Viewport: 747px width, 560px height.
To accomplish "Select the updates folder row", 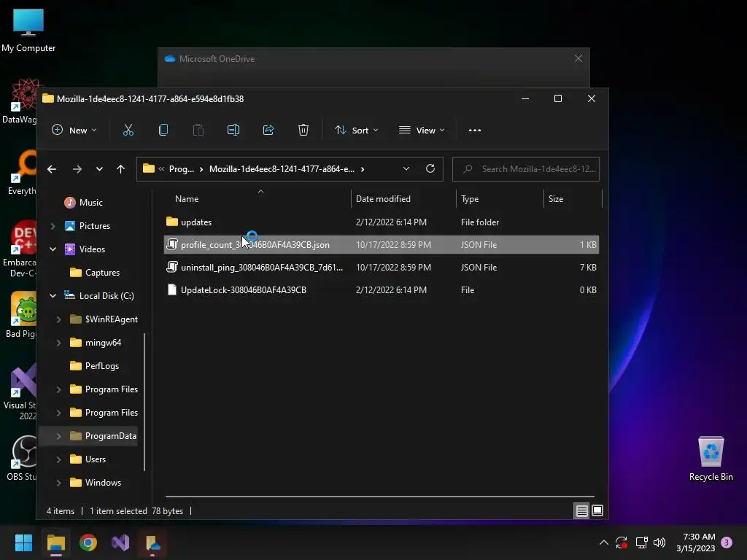I will [381, 222].
